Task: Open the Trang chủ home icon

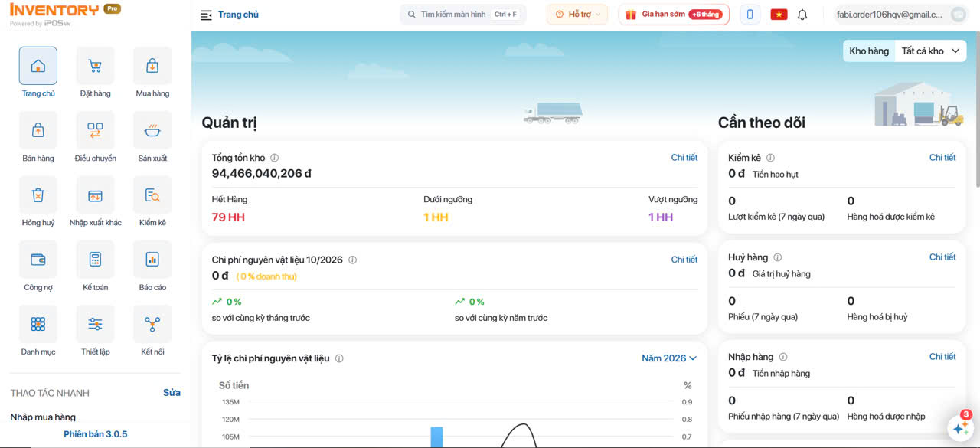Action: (x=38, y=66)
